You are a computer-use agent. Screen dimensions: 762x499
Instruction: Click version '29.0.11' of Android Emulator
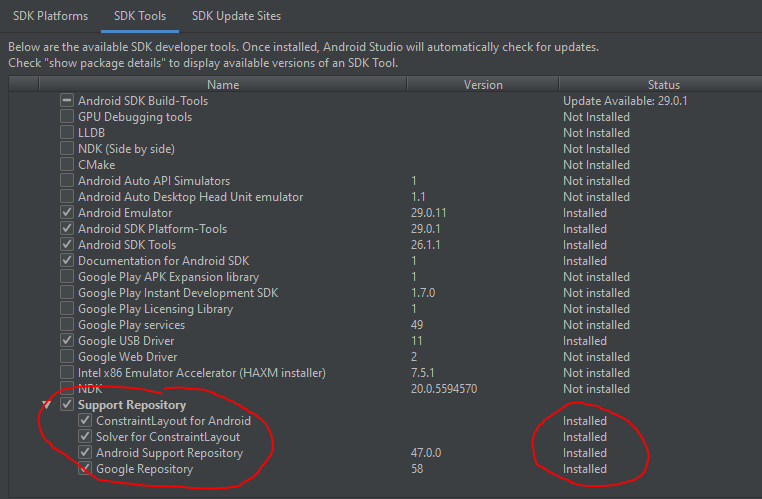(428, 213)
